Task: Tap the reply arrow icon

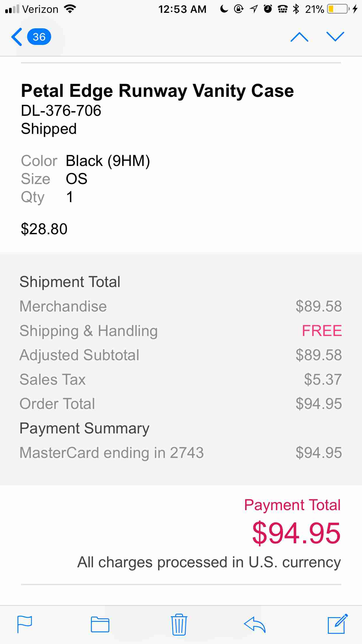Action: click(255, 624)
